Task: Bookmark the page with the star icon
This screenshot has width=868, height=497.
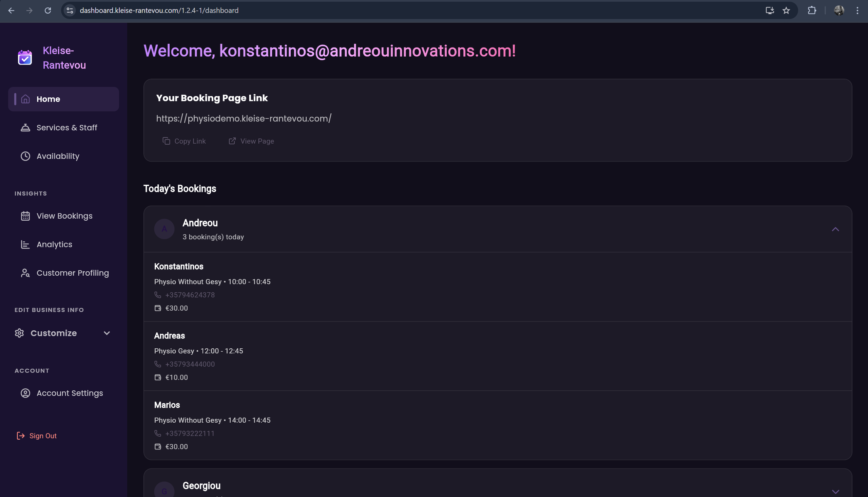Action: point(786,11)
